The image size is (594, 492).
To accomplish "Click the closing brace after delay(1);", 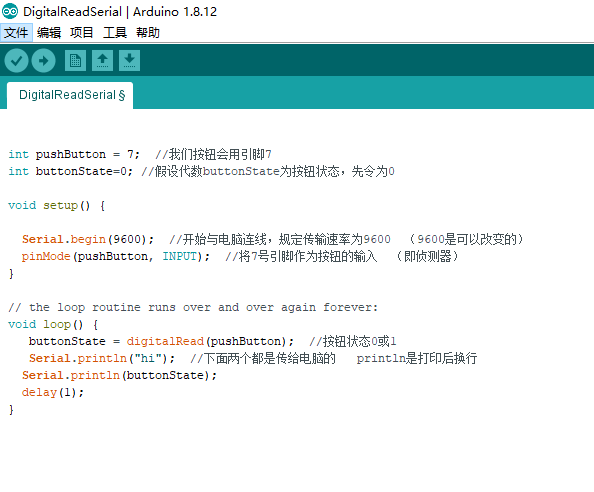I will coord(11,409).
